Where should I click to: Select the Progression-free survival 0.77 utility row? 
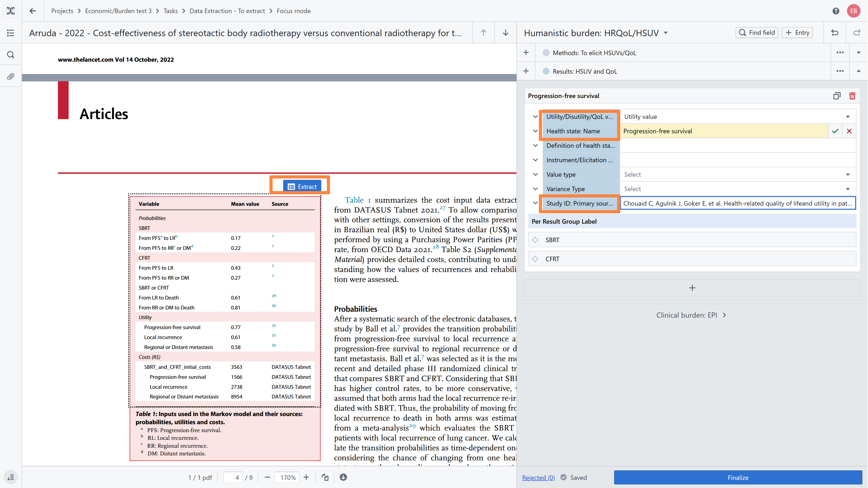(225, 327)
